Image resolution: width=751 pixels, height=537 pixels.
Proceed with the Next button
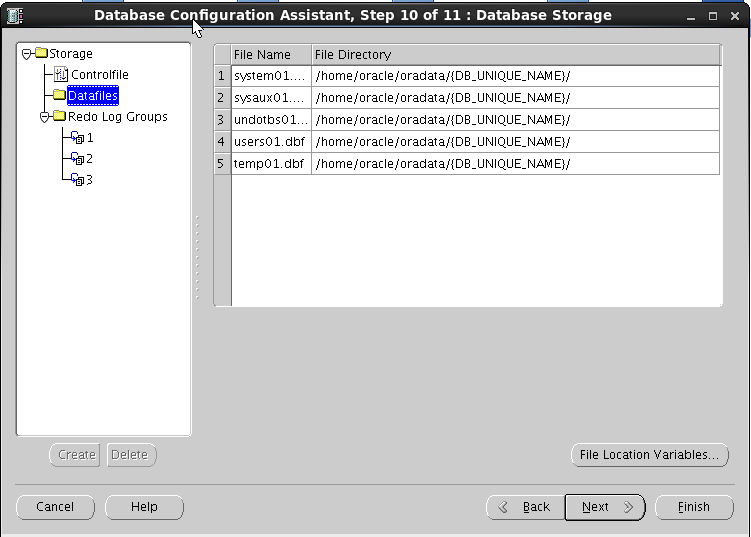[x=605, y=507]
